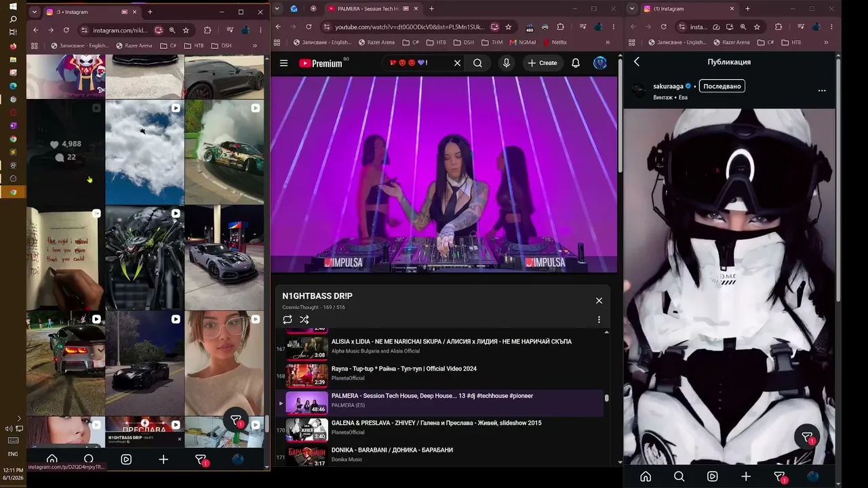The image size is (868, 488).
Task: Open YouTube notifications bell
Action: click(x=575, y=63)
